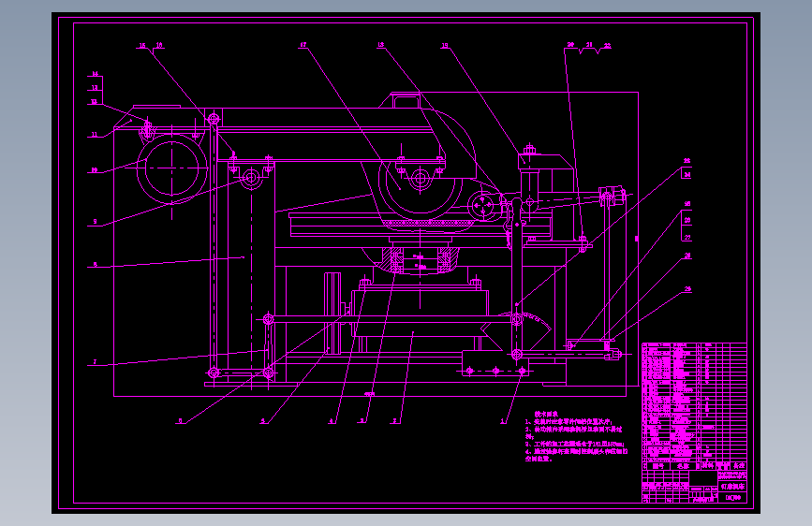Pick callout label 28
This screenshot has height=526, width=812.
click(x=687, y=256)
